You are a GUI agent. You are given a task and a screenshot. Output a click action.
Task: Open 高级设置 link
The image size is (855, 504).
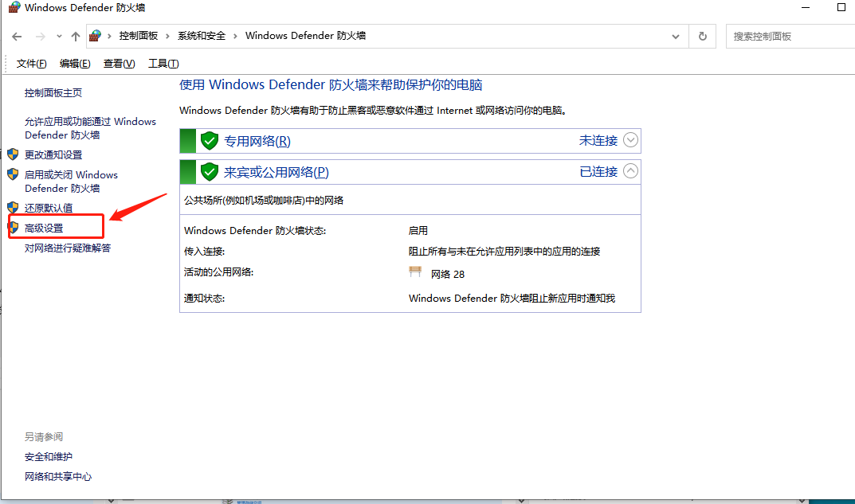tap(44, 229)
